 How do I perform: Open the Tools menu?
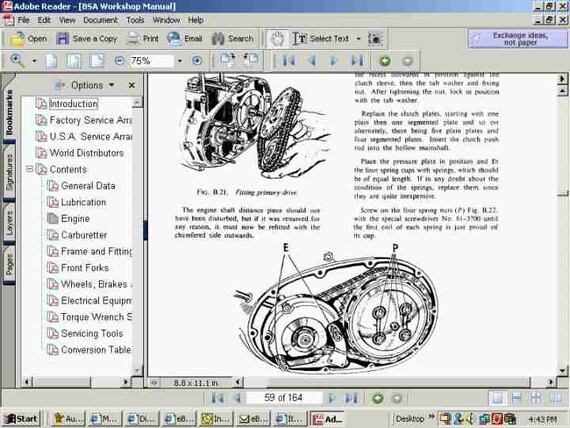[x=135, y=20]
